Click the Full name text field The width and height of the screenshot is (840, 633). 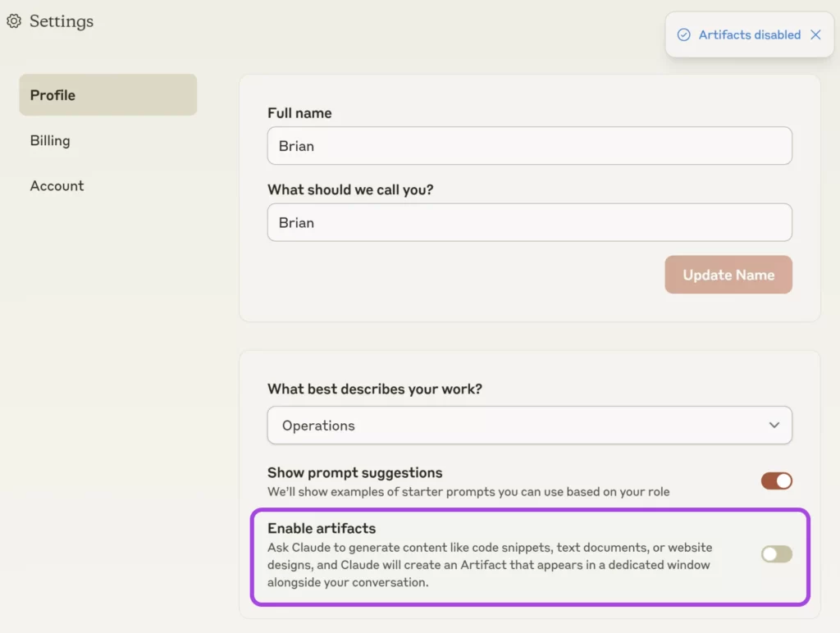click(x=529, y=146)
